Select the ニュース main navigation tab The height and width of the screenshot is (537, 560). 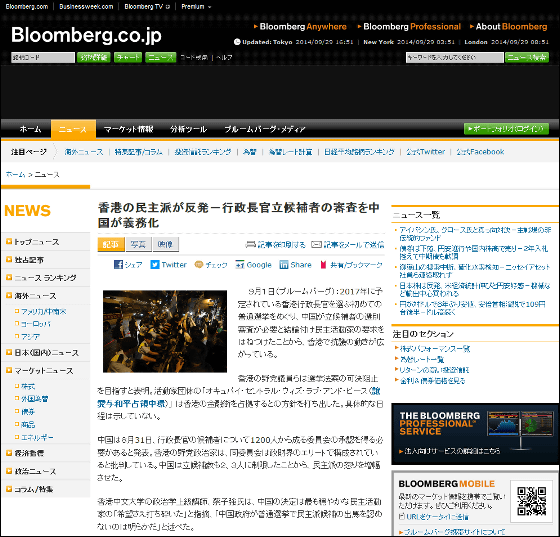[x=73, y=129]
